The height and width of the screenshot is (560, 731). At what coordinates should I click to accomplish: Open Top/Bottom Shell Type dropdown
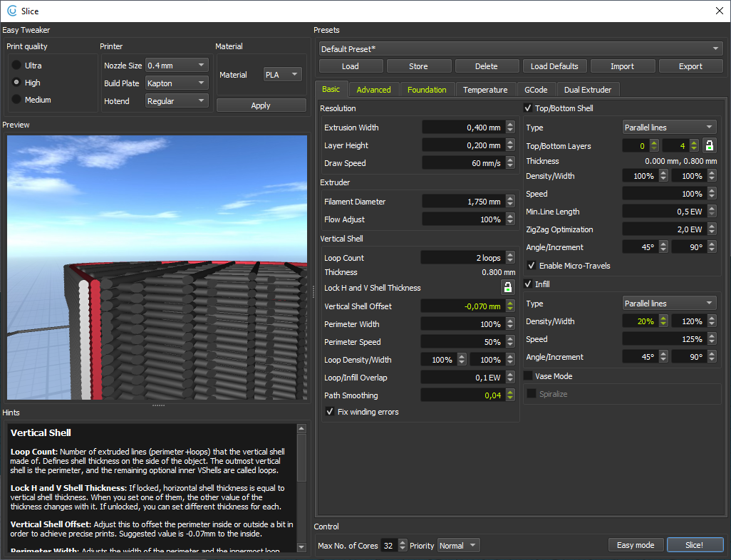click(x=669, y=128)
